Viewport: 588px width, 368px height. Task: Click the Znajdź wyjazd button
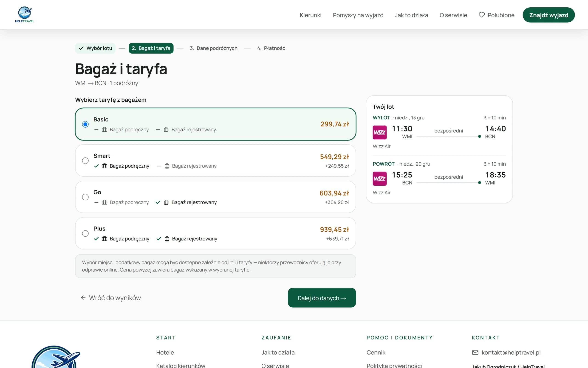(x=549, y=15)
